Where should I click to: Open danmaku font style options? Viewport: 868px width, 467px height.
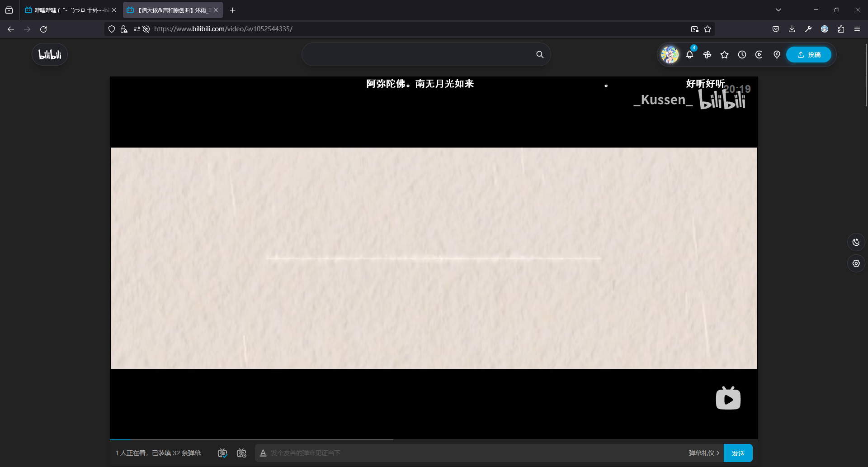pos(263,453)
